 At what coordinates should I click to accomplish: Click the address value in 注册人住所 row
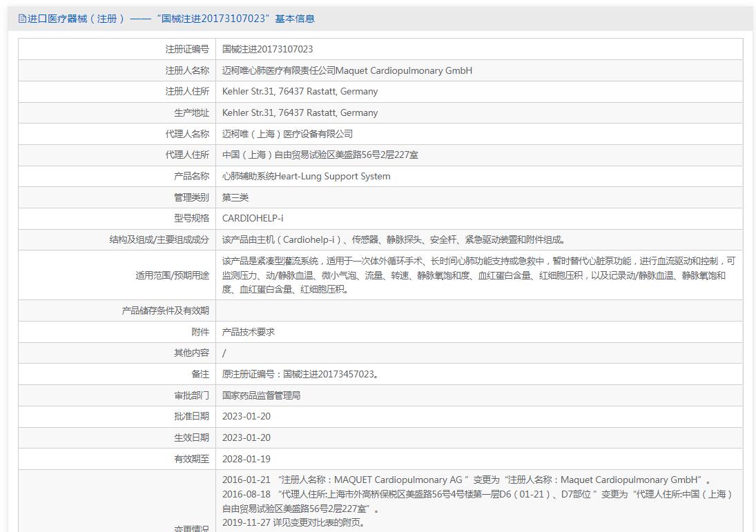pyautogui.click(x=300, y=92)
